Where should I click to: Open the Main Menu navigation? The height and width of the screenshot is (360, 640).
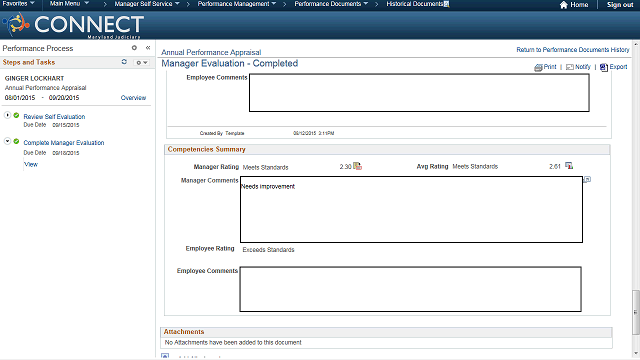69,4
